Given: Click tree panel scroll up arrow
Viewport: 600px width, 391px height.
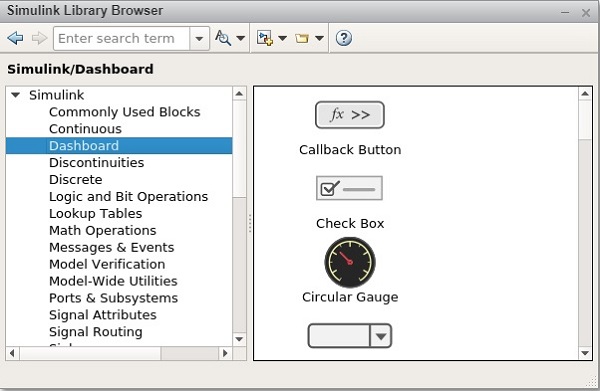Looking at the screenshot, I should coord(240,94).
